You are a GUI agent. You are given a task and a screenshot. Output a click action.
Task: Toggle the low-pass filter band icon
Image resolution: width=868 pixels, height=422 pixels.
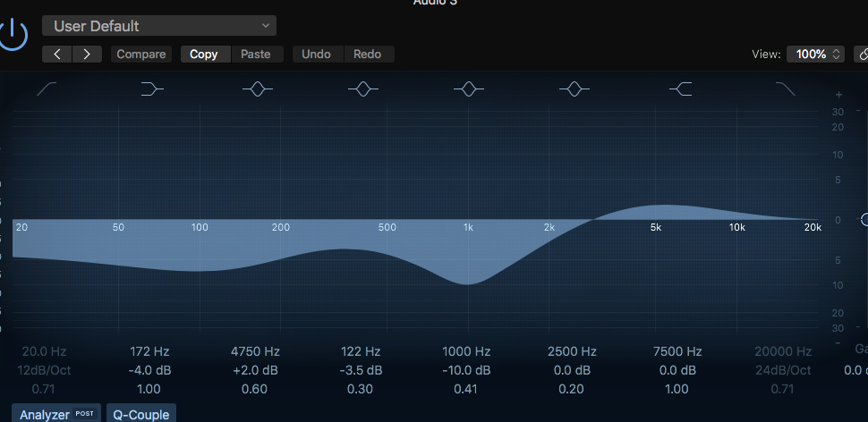point(785,89)
